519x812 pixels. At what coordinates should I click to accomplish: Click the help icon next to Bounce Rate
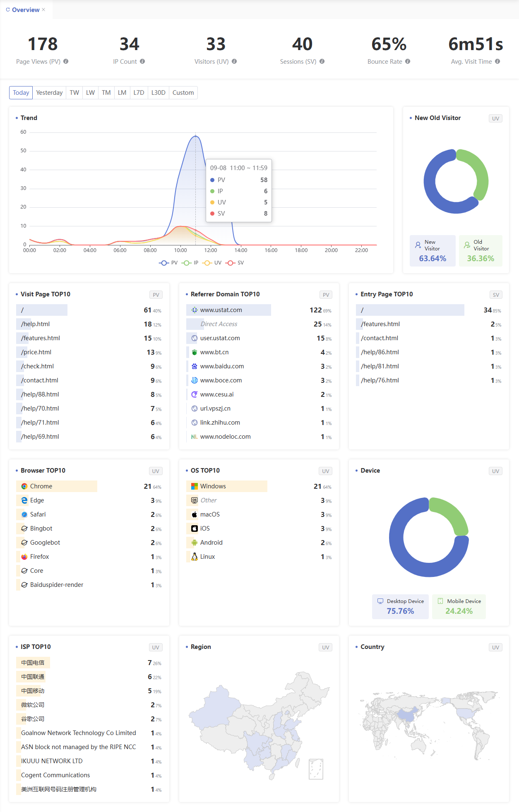click(x=408, y=61)
